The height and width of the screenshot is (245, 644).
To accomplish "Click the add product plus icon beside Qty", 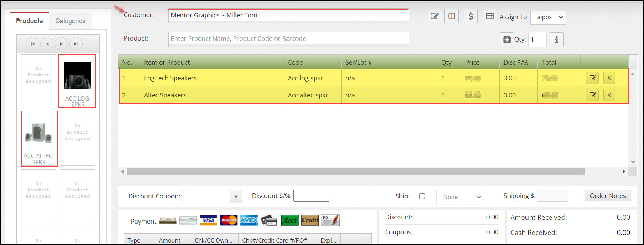I will point(507,40).
